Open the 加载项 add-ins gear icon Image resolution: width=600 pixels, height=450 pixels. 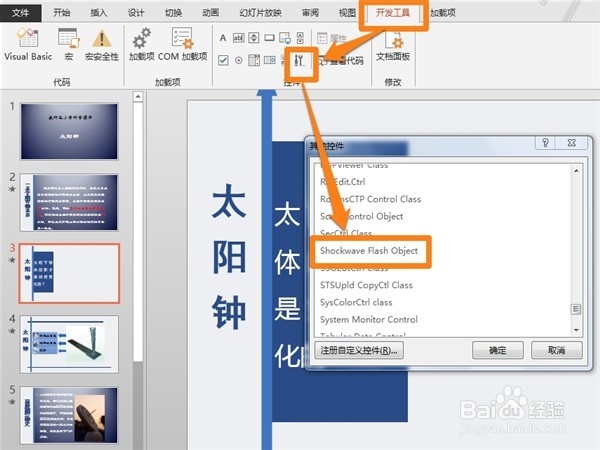tap(142, 44)
